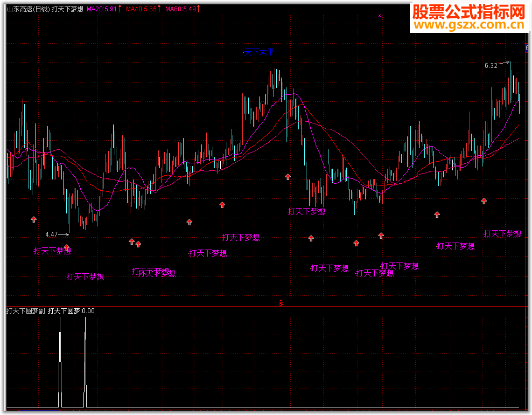Click the red S marker on time axis
This screenshot has width=532, height=415.
click(x=281, y=303)
